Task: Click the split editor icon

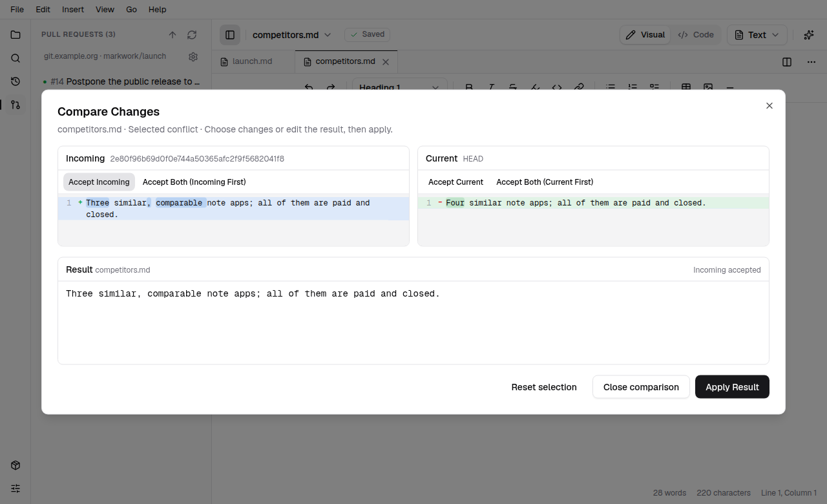Action: [787, 62]
